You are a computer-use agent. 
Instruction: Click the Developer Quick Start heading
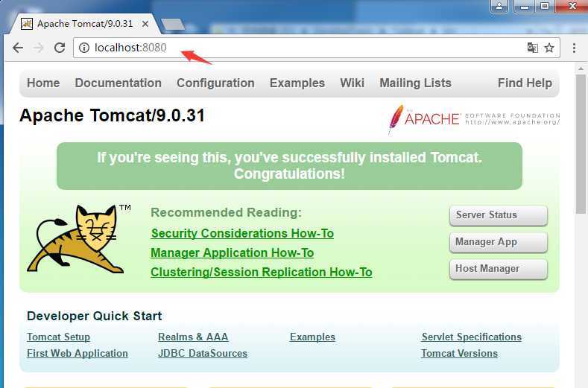tap(95, 316)
